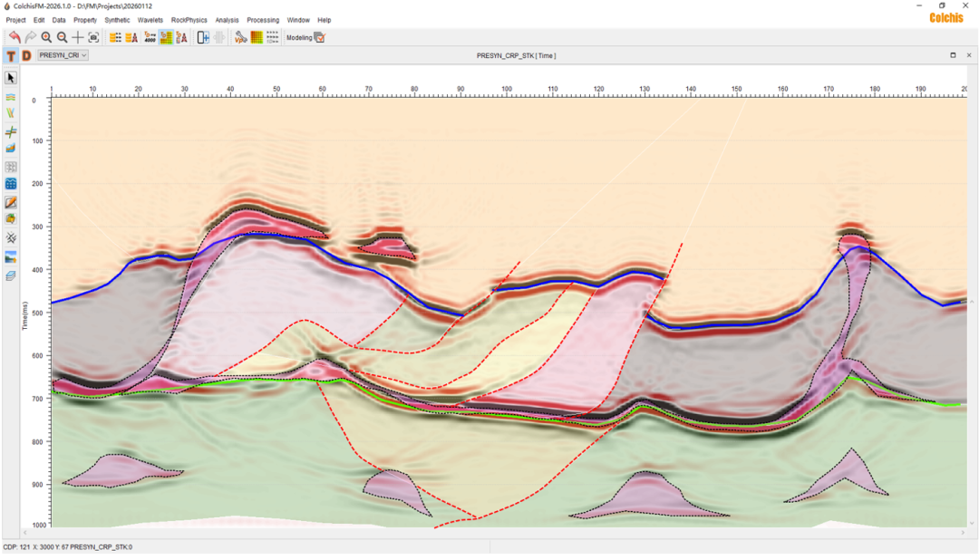Click the horizon lines icon in sidebar
Viewport: 979px width, 560px height.
click(x=11, y=96)
